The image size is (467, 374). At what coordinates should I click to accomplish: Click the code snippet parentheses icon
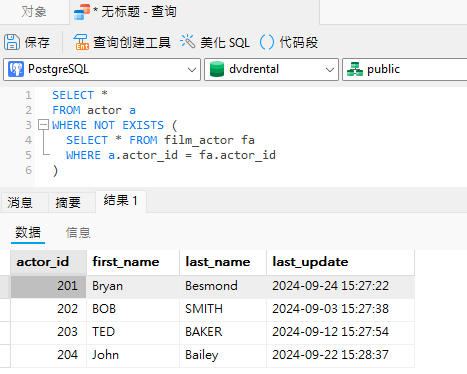tap(267, 42)
